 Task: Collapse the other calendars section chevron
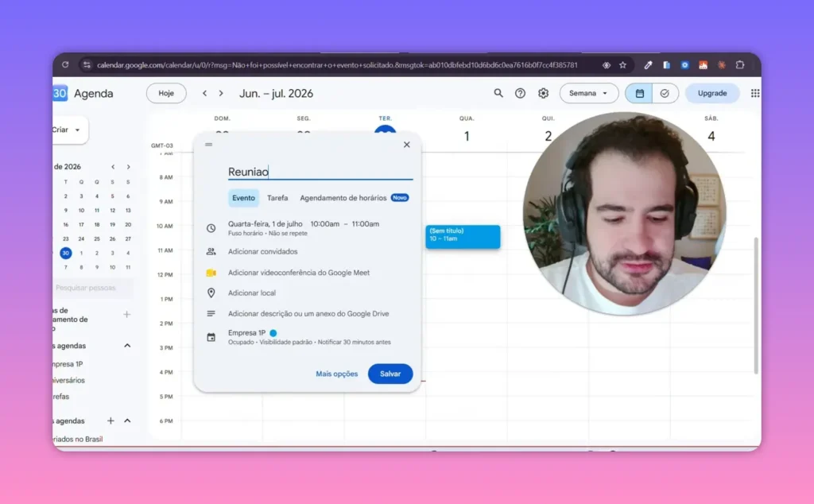point(127,421)
